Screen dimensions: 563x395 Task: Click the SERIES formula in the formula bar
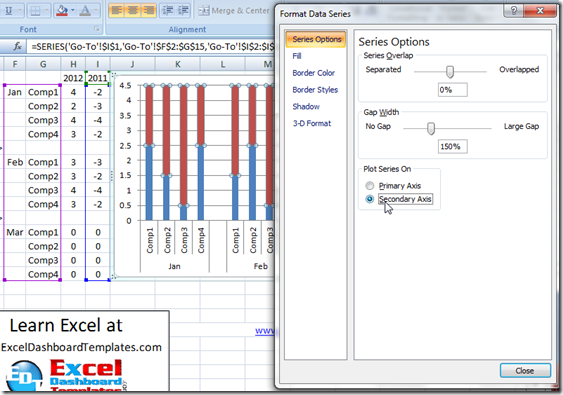153,46
